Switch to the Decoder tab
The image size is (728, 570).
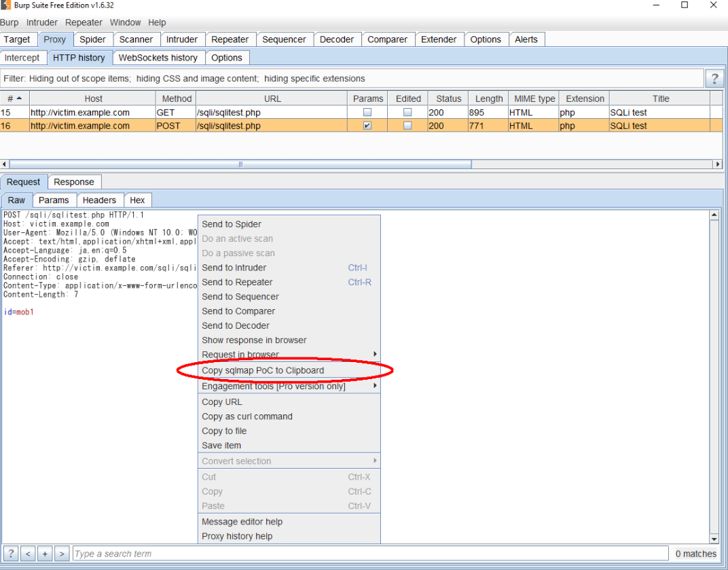point(337,39)
